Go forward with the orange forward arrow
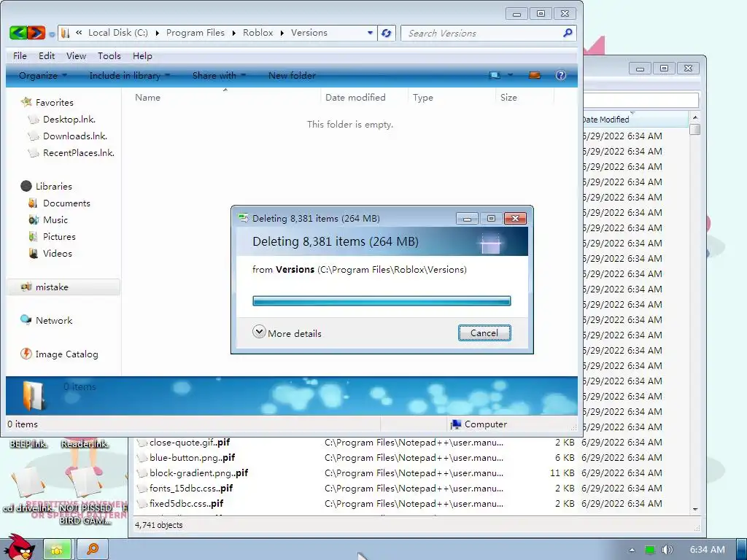The height and width of the screenshot is (560, 747). pyautogui.click(x=36, y=33)
